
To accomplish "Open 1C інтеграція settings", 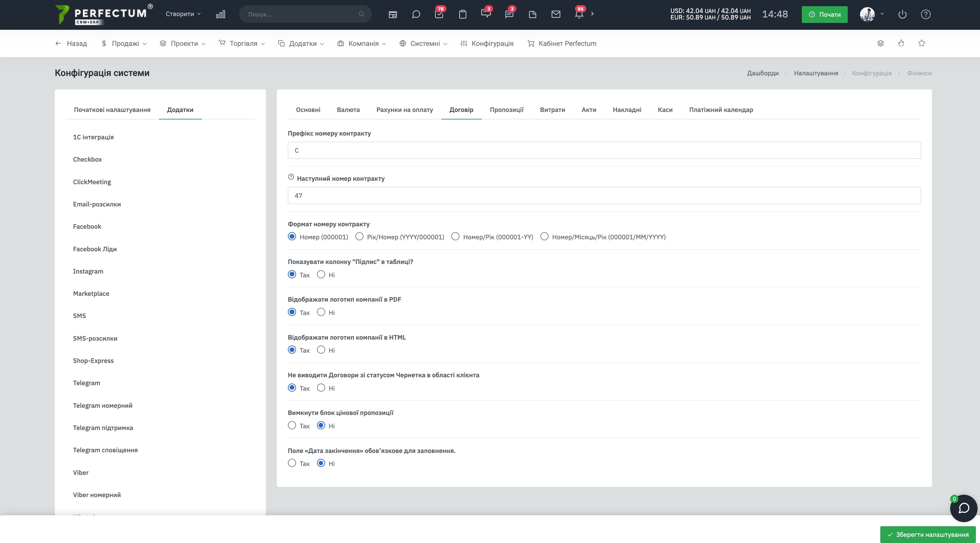I will 93,137.
